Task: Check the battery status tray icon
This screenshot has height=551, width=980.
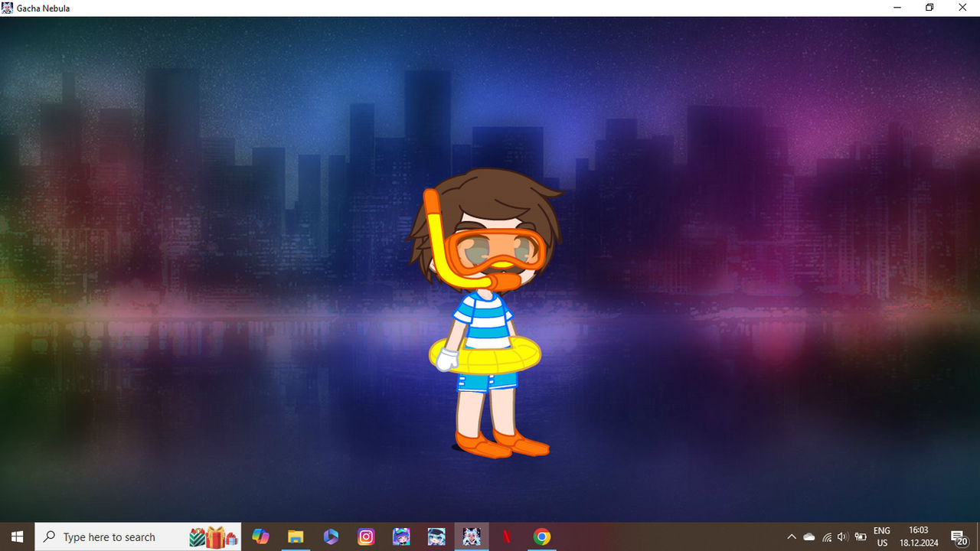Action: pos(861,536)
